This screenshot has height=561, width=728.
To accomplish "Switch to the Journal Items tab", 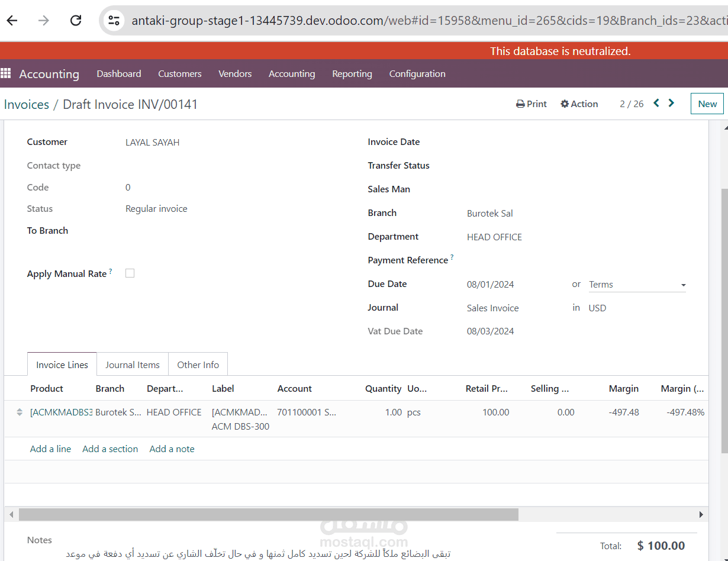I will (x=133, y=365).
